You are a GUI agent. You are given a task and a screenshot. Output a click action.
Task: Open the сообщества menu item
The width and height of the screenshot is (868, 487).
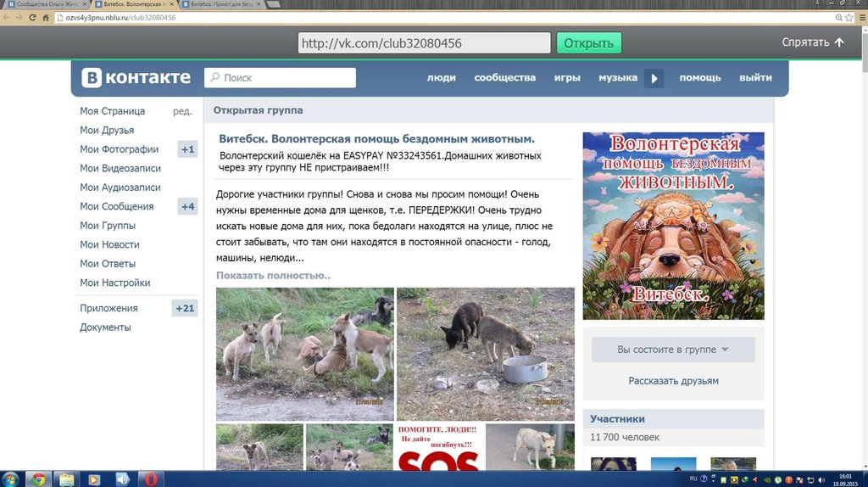click(505, 77)
